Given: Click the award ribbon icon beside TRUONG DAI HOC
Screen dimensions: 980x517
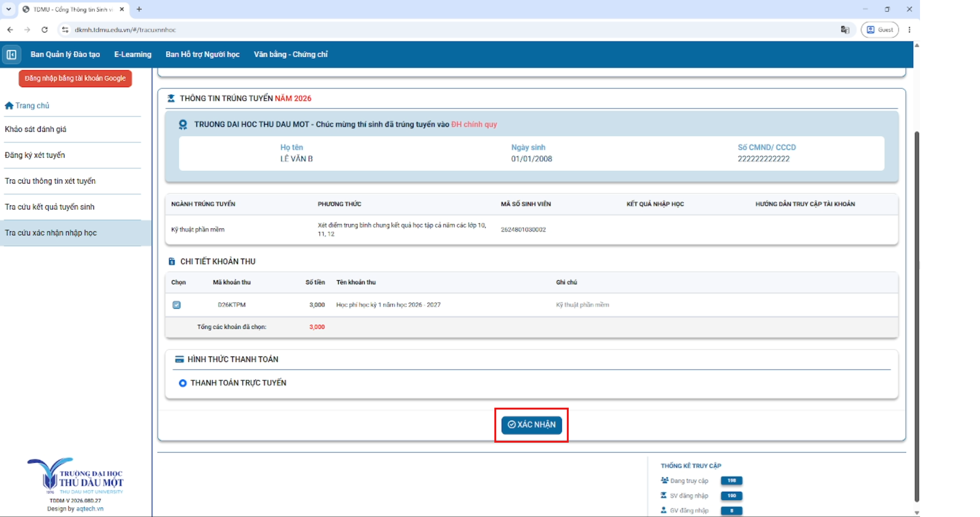Looking at the screenshot, I should tap(183, 125).
